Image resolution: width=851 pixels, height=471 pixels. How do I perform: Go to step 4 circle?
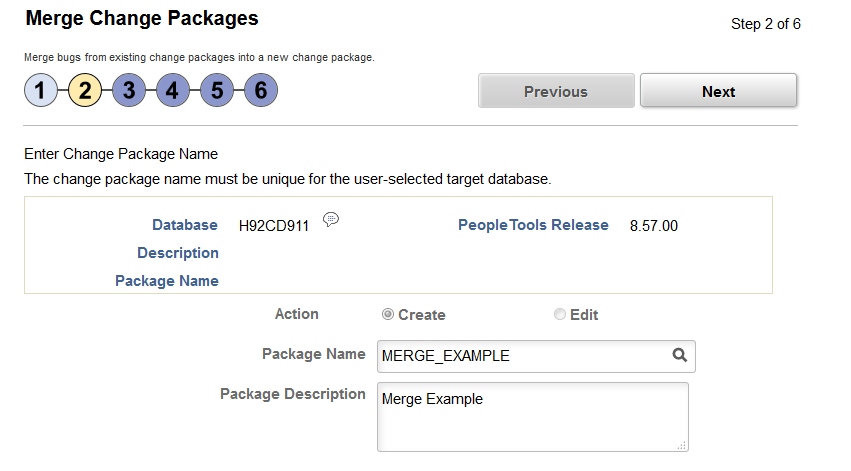click(172, 91)
